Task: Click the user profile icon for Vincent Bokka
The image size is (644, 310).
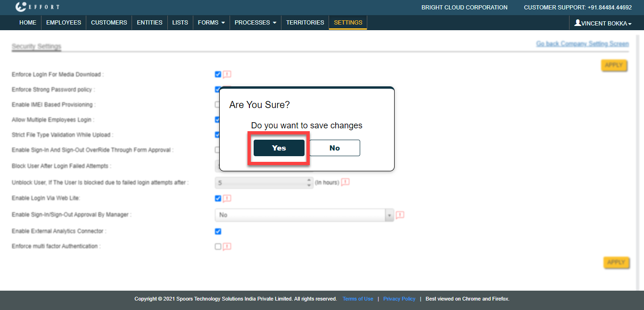Action: click(578, 23)
